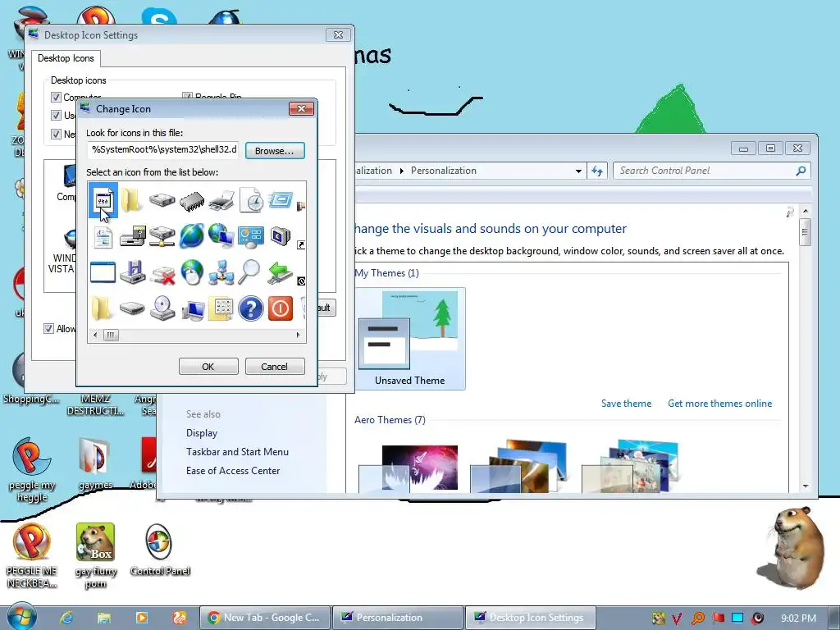Open Ease of Access Center link
Screen dimensions: 840x630
coord(233,470)
